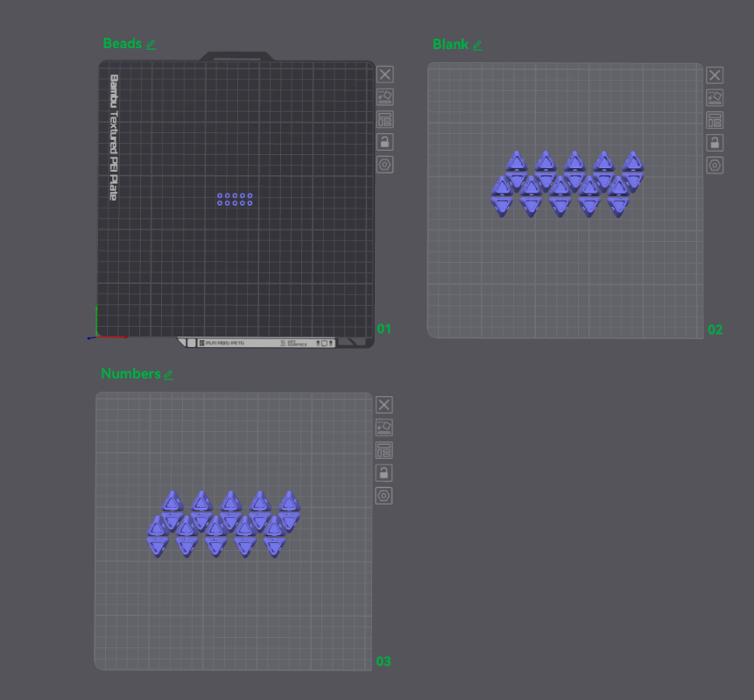Arrange objects on Beads plate 01
The image size is (754, 700).
point(384,119)
